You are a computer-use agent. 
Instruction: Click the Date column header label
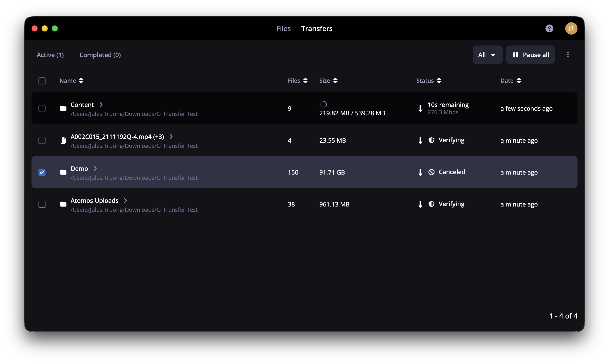pyautogui.click(x=507, y=81)
